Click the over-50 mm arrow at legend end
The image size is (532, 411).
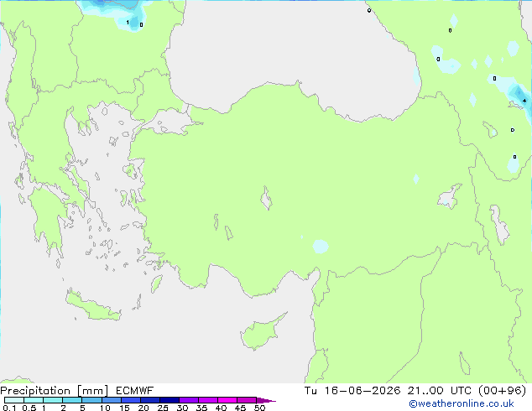coord(266,400)
